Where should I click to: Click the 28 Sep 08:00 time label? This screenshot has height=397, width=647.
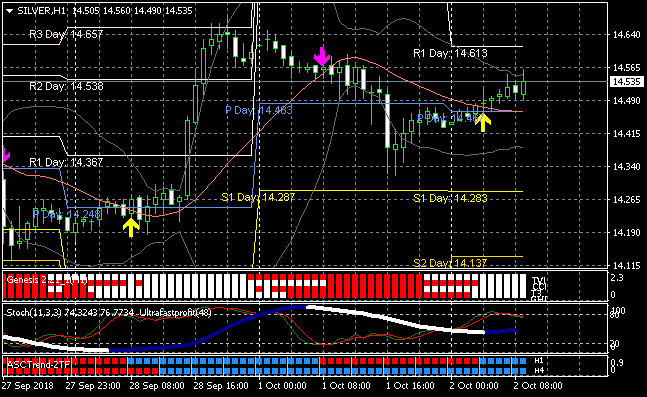(x=157, y=386)
